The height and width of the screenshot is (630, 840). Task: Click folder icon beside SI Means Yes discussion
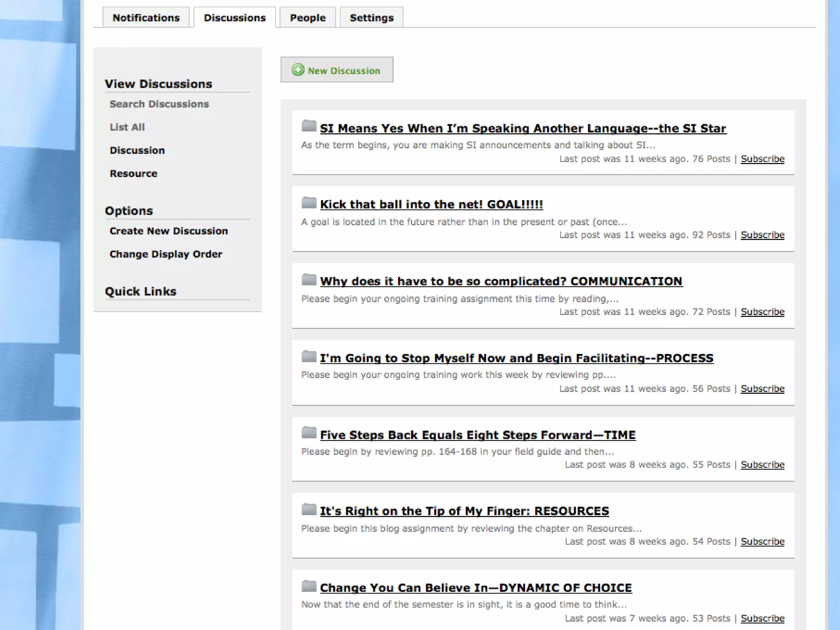click(309, 126)
